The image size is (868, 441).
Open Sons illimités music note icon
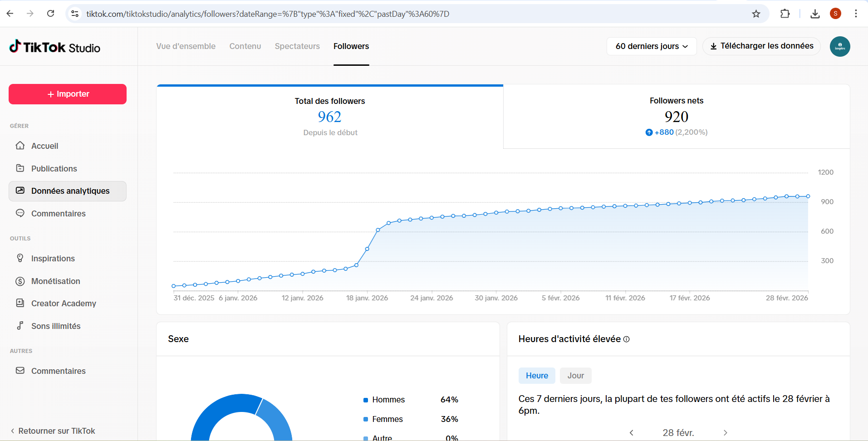click(x=20, y=326)
